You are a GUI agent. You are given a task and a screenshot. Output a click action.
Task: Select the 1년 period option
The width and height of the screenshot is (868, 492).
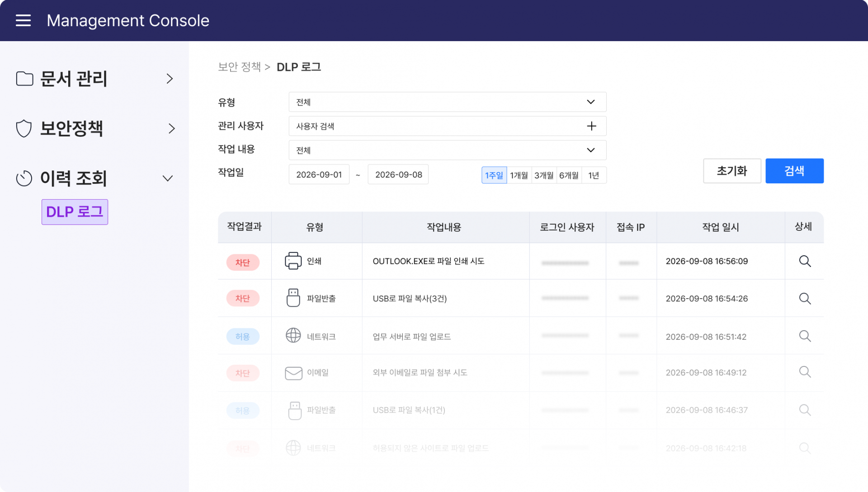point(594,175)
